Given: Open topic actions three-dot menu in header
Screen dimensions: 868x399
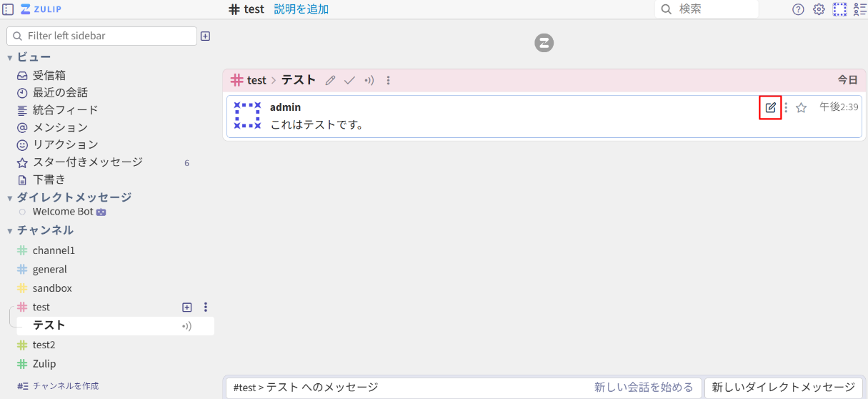Looking at the screenshot, I should click(389, 81).
